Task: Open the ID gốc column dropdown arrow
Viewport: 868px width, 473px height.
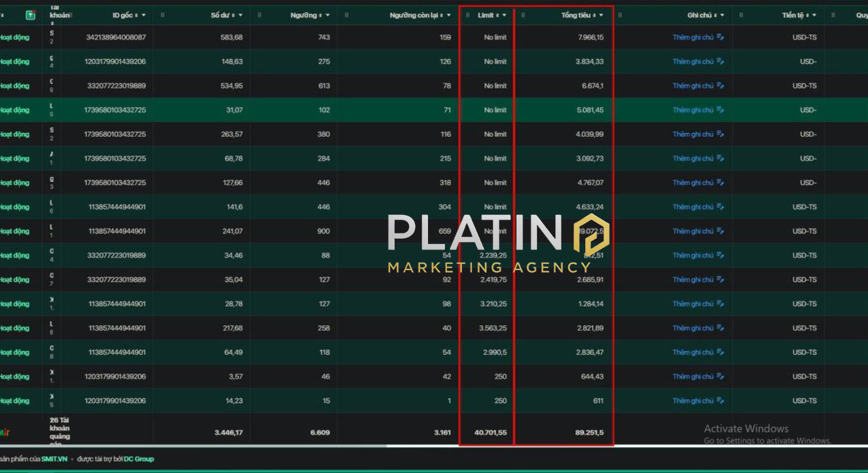Action: pyautogui.click(x=144, y=15)
